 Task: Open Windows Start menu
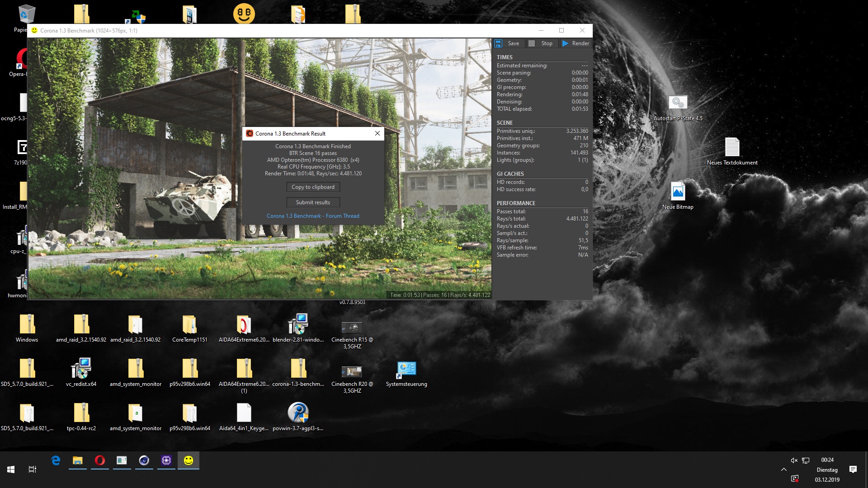click(11, 469)
